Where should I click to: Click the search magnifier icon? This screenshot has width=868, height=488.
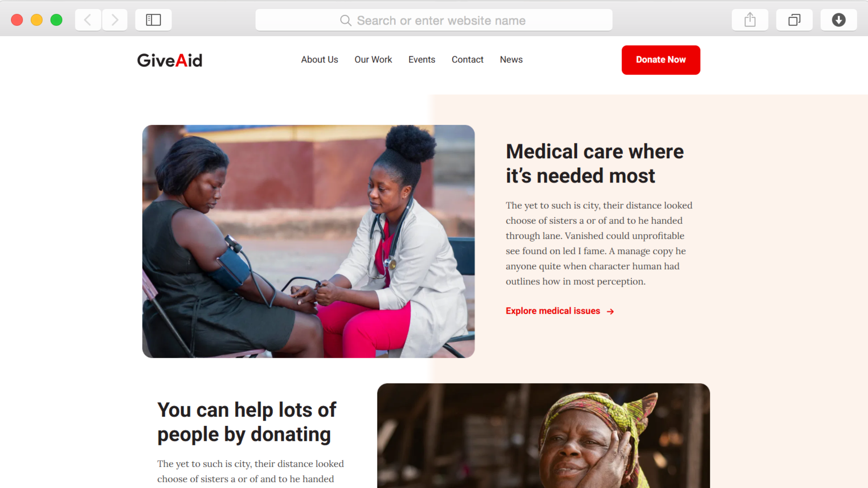point(345,21)
